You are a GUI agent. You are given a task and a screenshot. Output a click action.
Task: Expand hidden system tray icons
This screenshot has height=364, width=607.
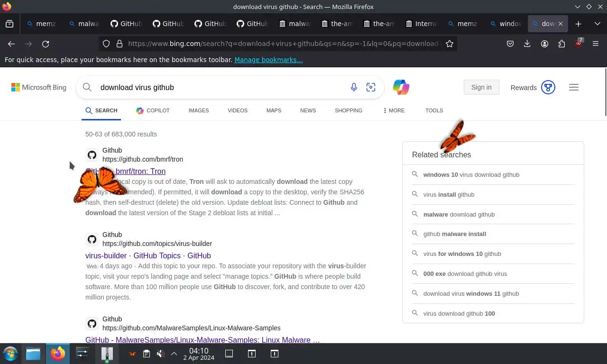pos(174,354)
